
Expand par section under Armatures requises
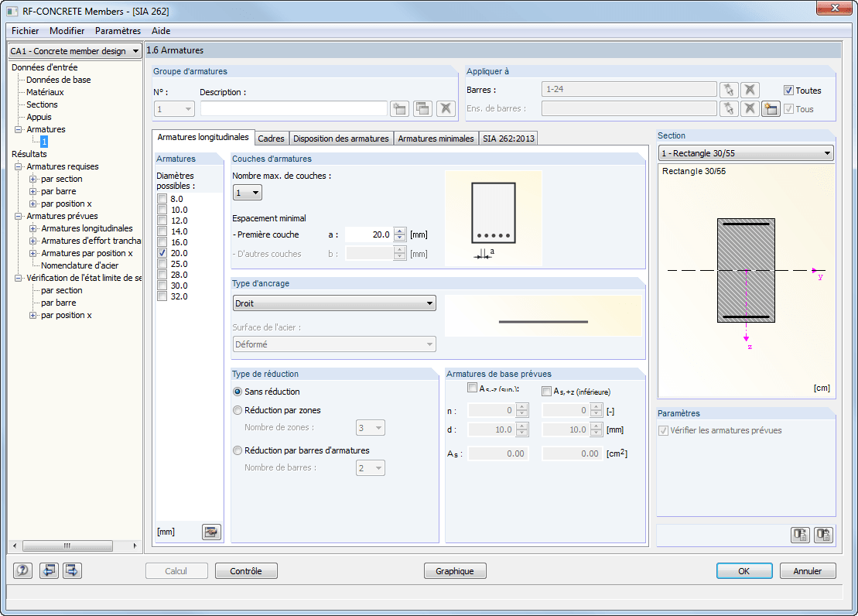pyautogui.click(x=32, y=179)
